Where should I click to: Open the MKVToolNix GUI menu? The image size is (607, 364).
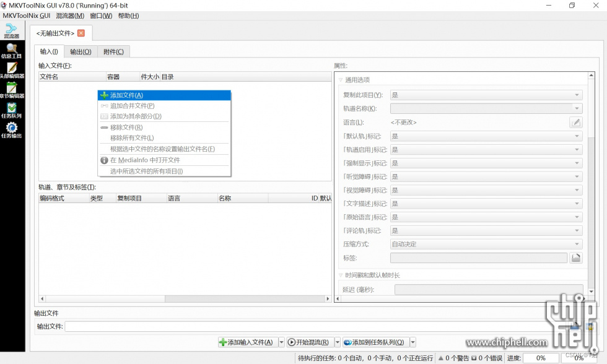(x=26, y=15)
